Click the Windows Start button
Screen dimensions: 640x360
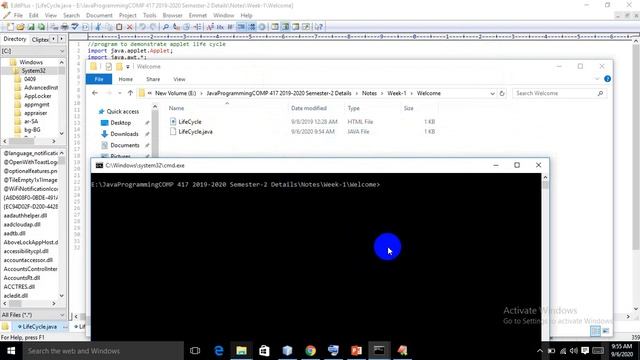tap(11, 351)
